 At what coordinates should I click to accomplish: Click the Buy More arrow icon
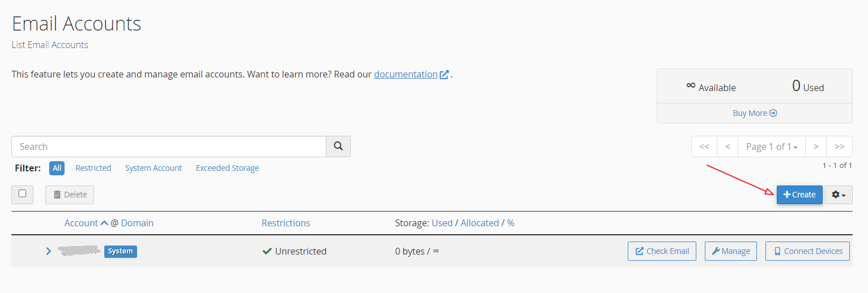click(773, 113)
